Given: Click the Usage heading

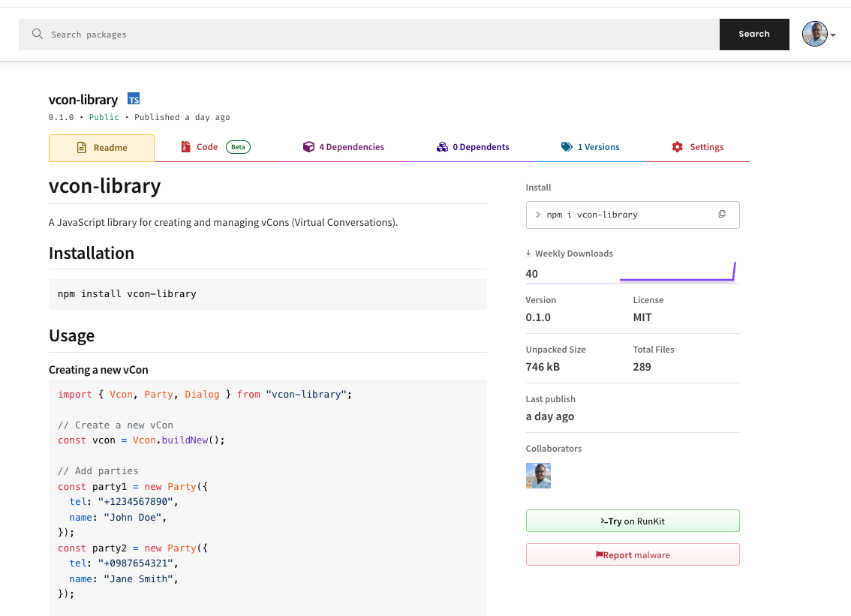Looking at the screenshot, I should coord(71,335).
